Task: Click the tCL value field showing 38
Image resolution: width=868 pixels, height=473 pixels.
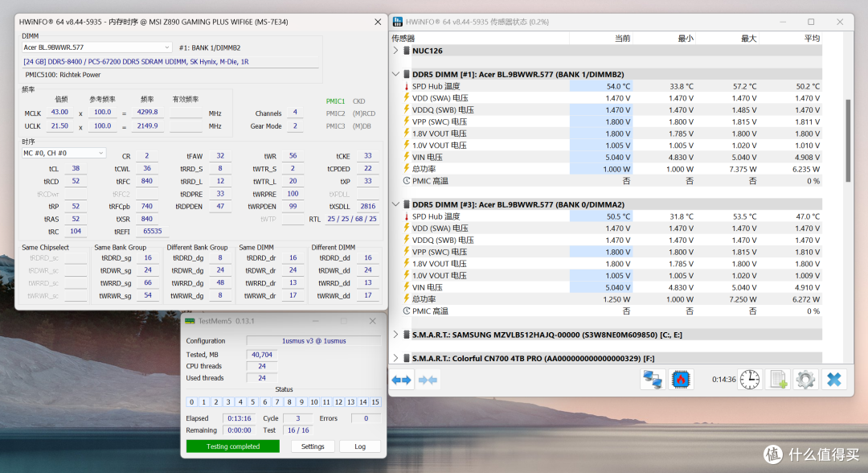Action: coord(76,168)
